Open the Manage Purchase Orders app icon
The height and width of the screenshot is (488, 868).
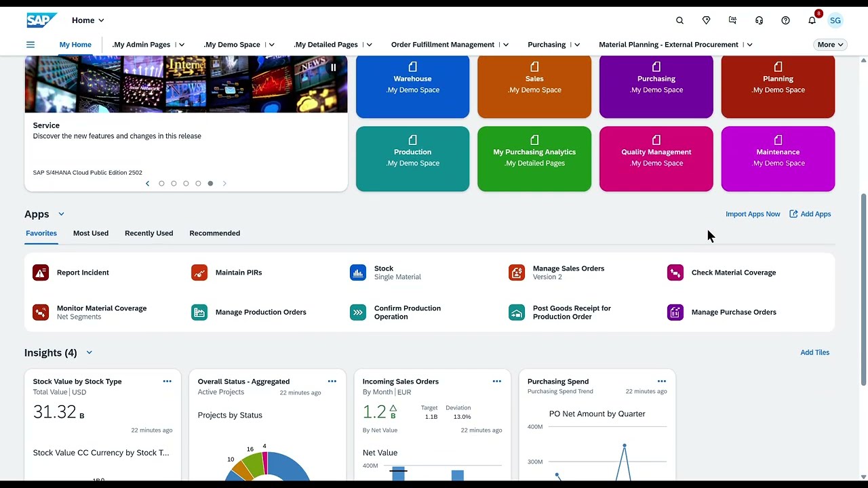pos(675,312)
